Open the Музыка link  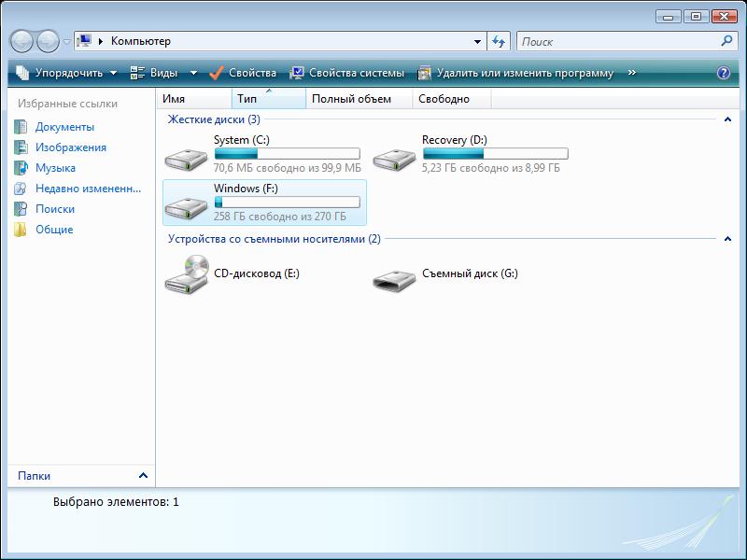tap(55, 168)
